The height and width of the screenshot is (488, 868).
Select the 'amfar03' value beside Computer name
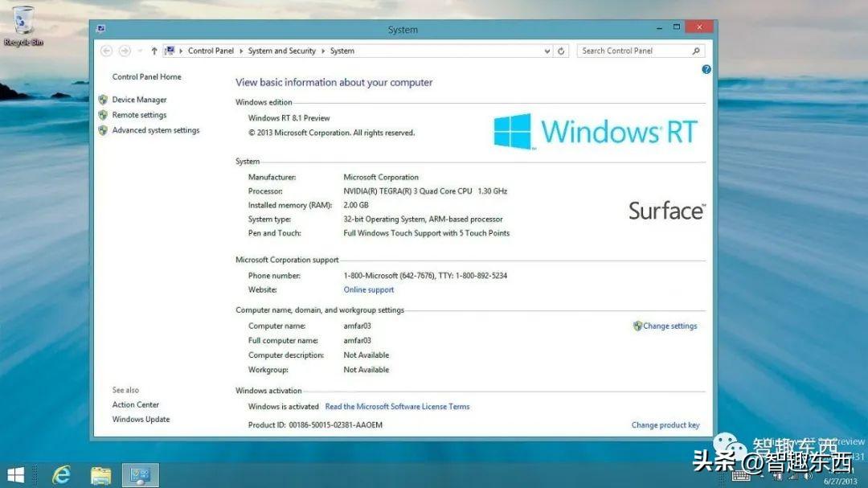[357, 326]
